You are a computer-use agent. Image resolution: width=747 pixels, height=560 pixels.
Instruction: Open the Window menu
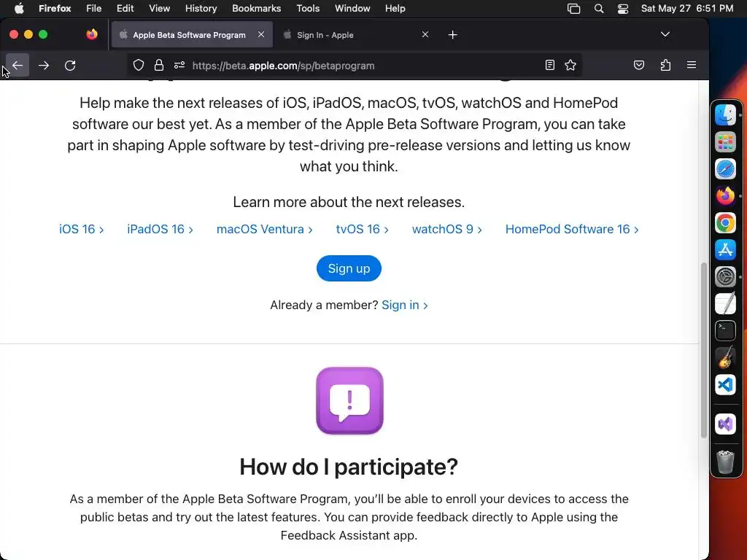coord(352,8)
